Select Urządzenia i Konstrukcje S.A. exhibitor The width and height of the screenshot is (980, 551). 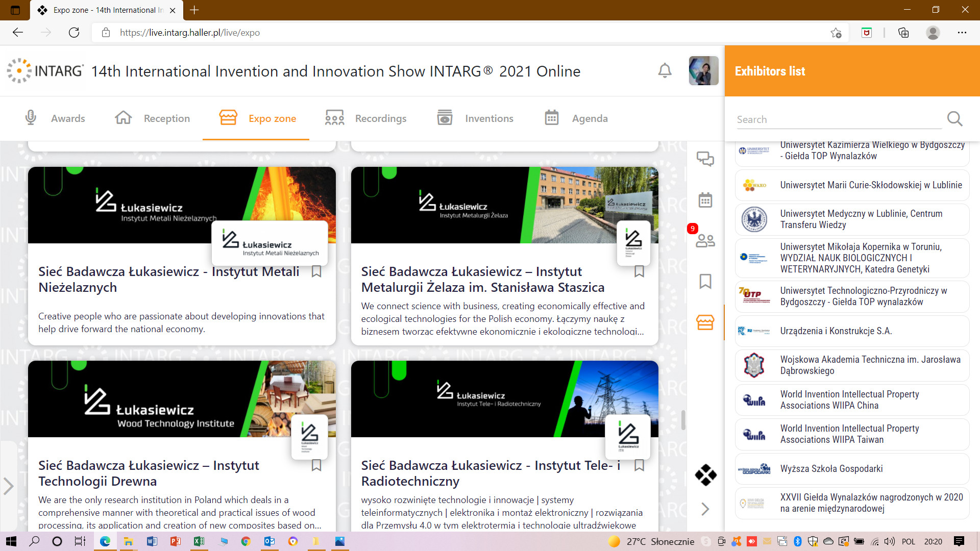(x=852, y=331)
